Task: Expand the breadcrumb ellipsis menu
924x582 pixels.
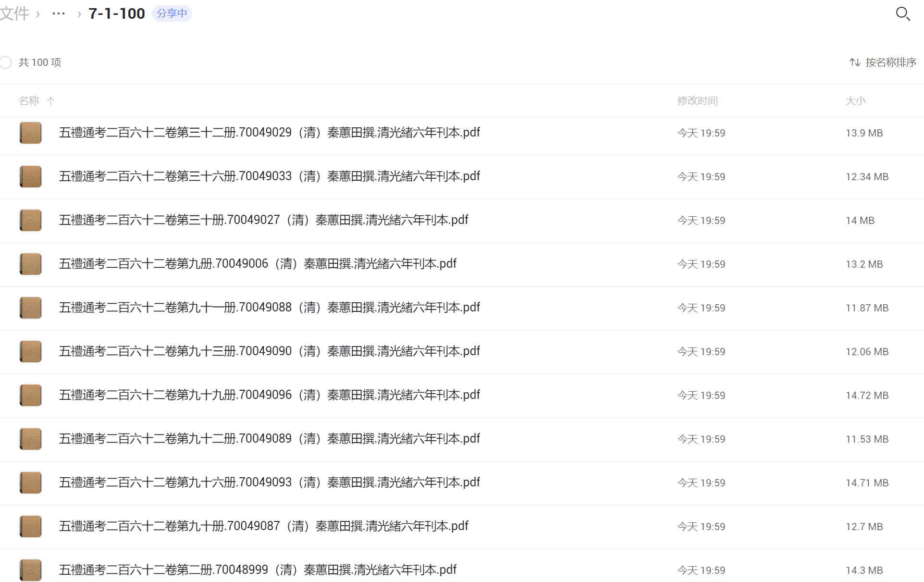Action: tap(59, 13)
